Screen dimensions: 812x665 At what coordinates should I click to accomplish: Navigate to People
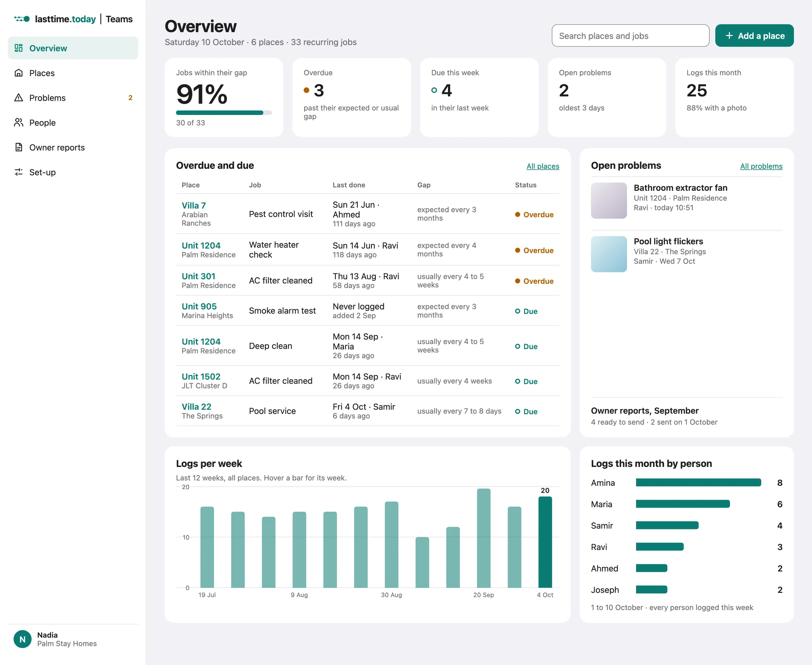tap(73, 122)
